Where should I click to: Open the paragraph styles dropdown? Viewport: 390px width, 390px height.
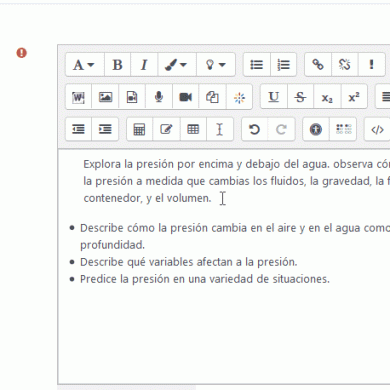point(85,65)
